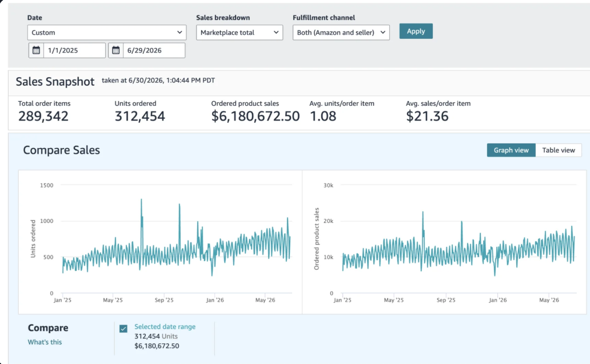Open the Sales breakdown Marketplace total dropdown

click(240, 33)
